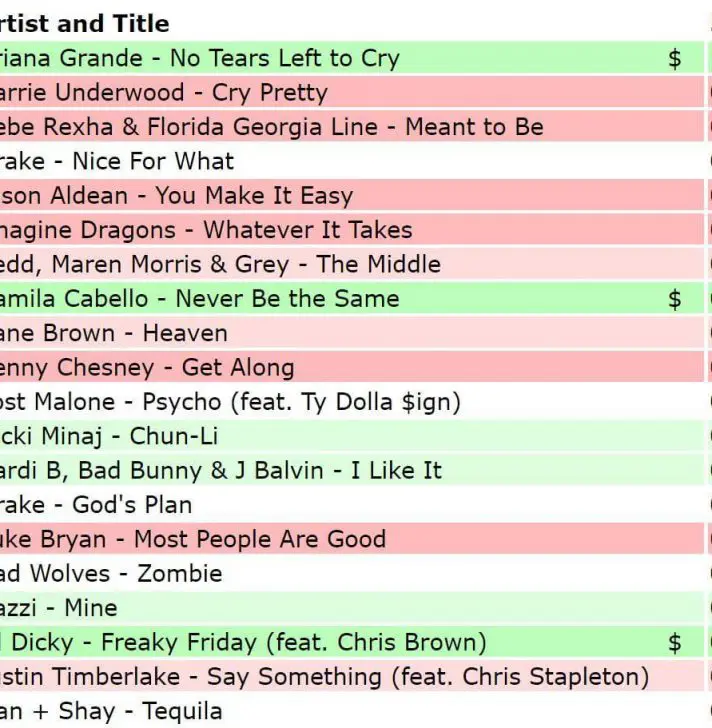This screenshot has height=728, width=712.
Task: Select the Meant to Be song row
Action: (x=272, y=127)
